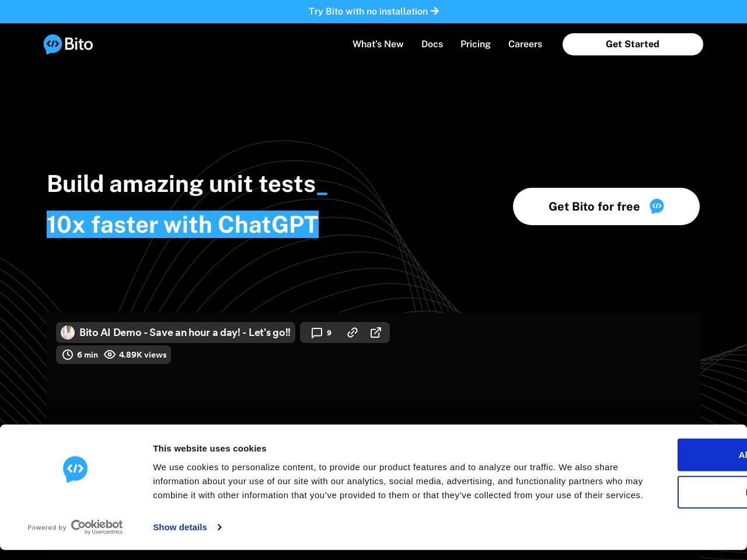The image size is (747, 560).
Task: Click the Bito AI Demo video title
Action: click(x=185, y=332)
